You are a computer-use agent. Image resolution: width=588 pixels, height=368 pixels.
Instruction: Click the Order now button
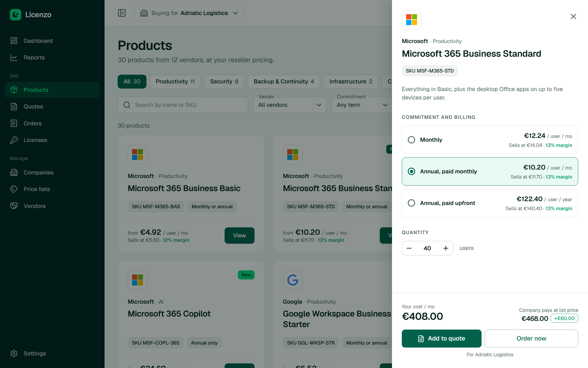[531, 339]
